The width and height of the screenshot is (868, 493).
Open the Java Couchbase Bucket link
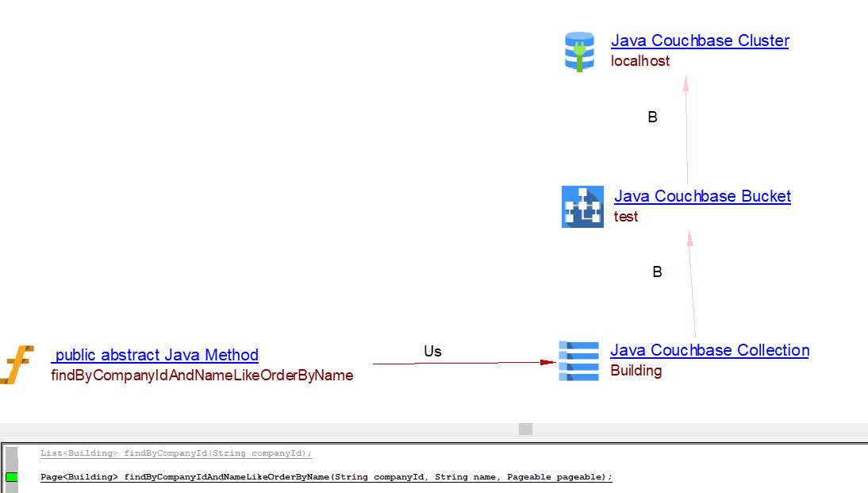coord(702,196)
